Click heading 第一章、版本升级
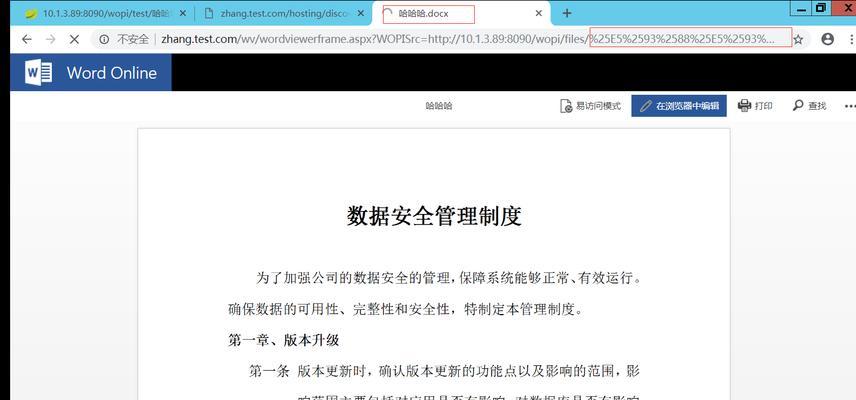This screenshot has height=400, width=856. pyautogui.click(x=283, y=341)
